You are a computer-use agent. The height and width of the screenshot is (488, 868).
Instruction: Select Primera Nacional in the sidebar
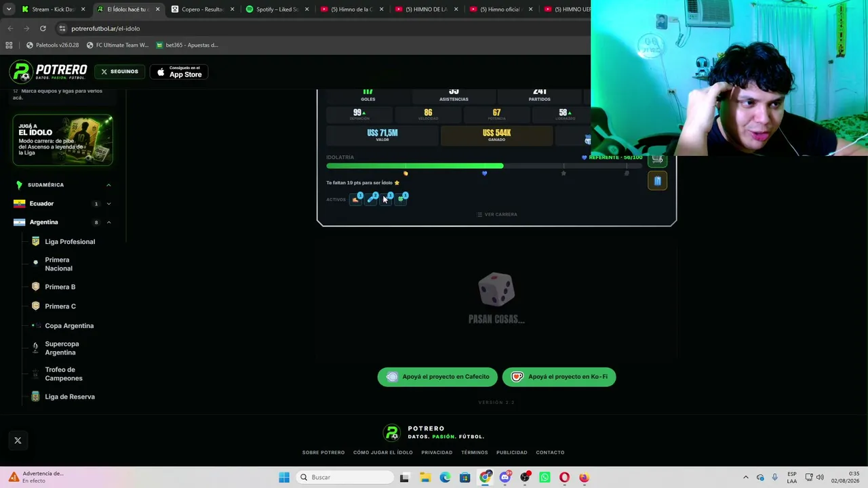(x=59, y=264)
